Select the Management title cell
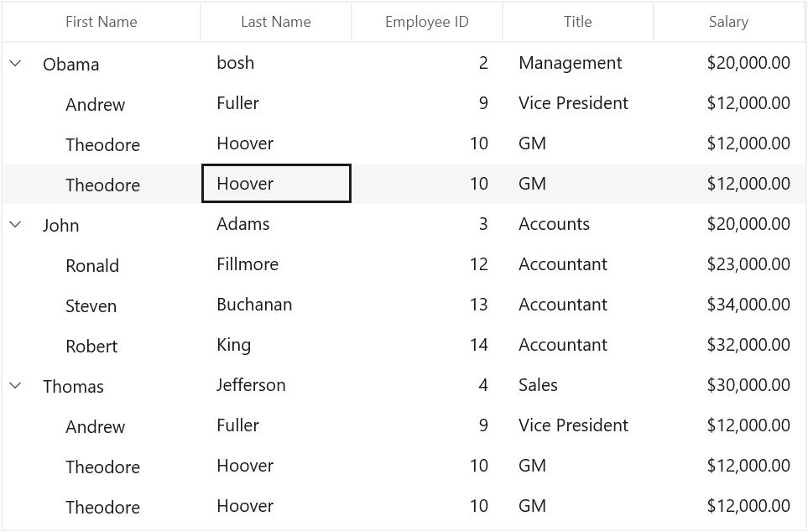Viewport: 808px width, 532px height. click(577, 63)
